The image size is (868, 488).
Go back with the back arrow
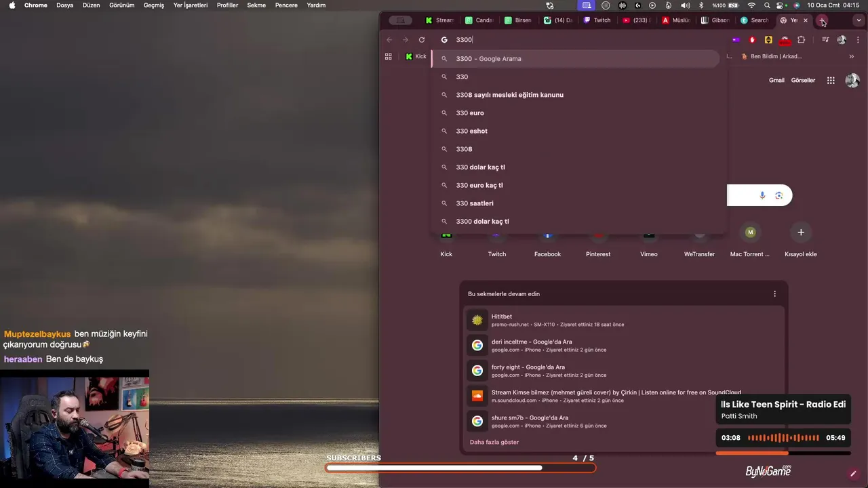389,40
